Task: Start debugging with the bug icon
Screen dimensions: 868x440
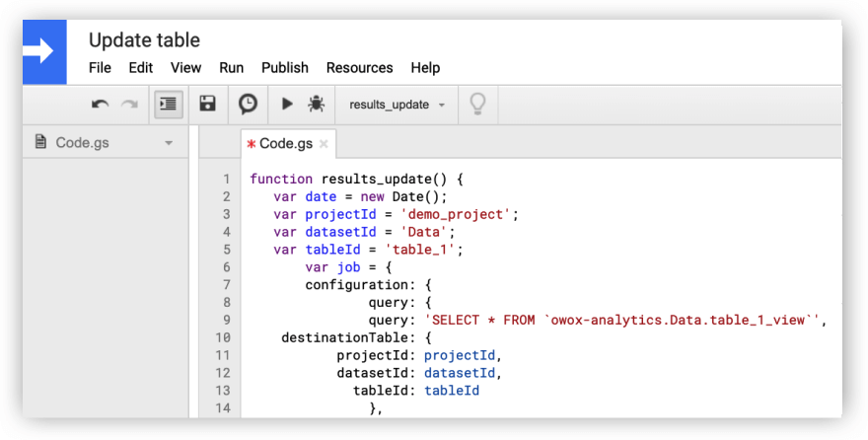Action: 316,104
